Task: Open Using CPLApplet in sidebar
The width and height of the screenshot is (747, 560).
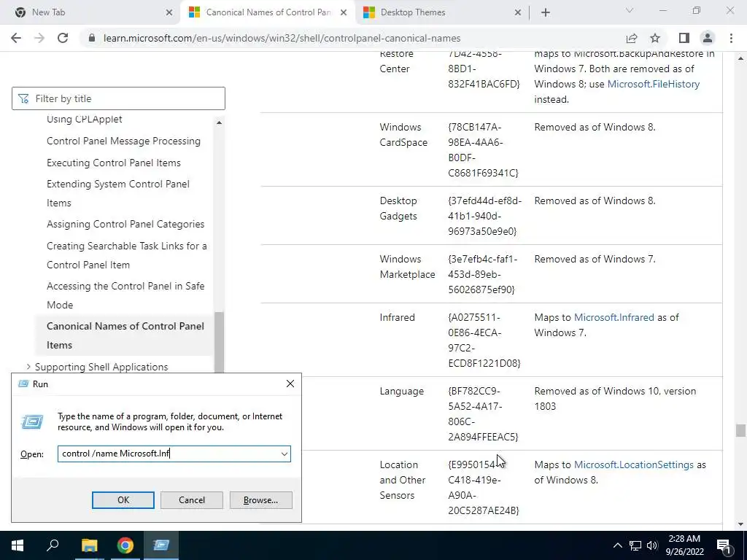Action: pos(85,119)
